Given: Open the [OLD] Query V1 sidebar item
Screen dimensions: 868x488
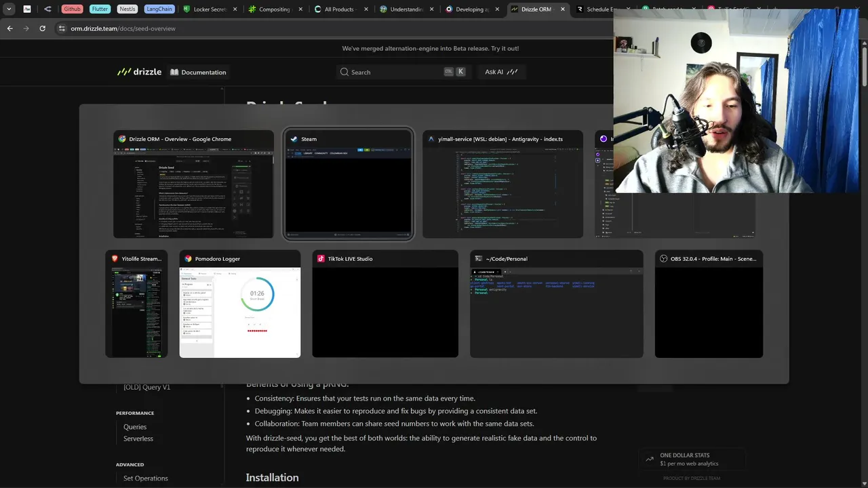Looking at the screenshot, I should tap(146, 387).
